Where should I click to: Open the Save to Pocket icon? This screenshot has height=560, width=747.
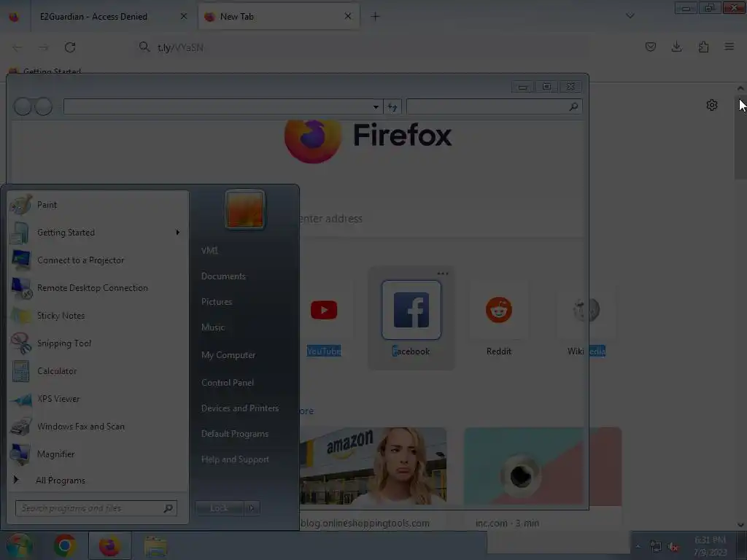pyautogui.click(x=650, y=47)
